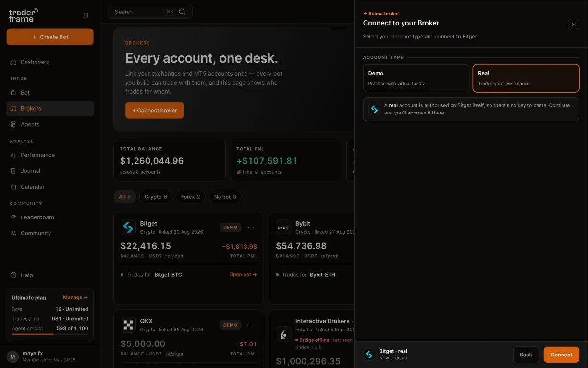Choose the Real account type

click(x=526, y=78)
